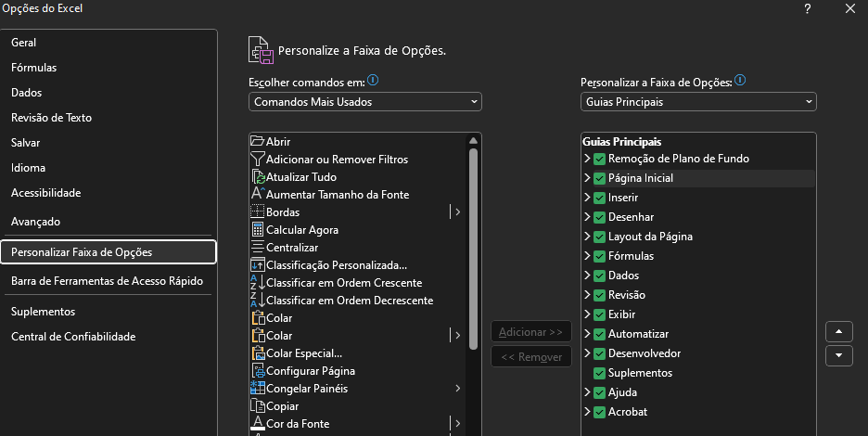The height and width of the screenshot is (436, 868).
Task: Click the filter funnel icon for Adicionar ou Remover Filtros
Action: click(x=258, y=159)
